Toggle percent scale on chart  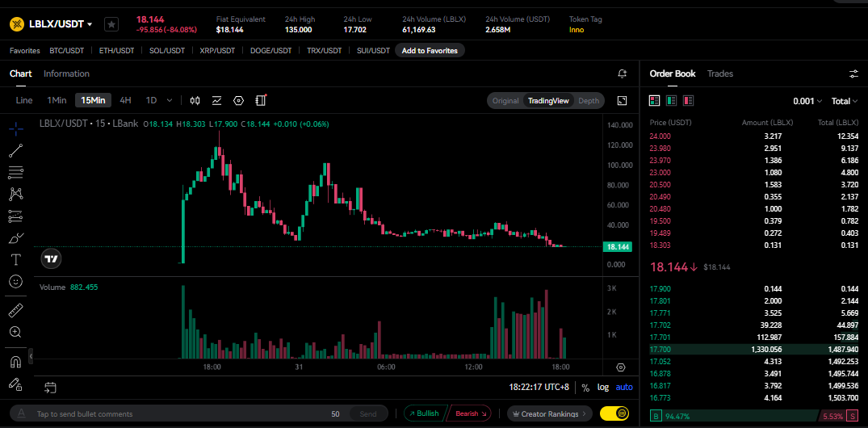585,387
